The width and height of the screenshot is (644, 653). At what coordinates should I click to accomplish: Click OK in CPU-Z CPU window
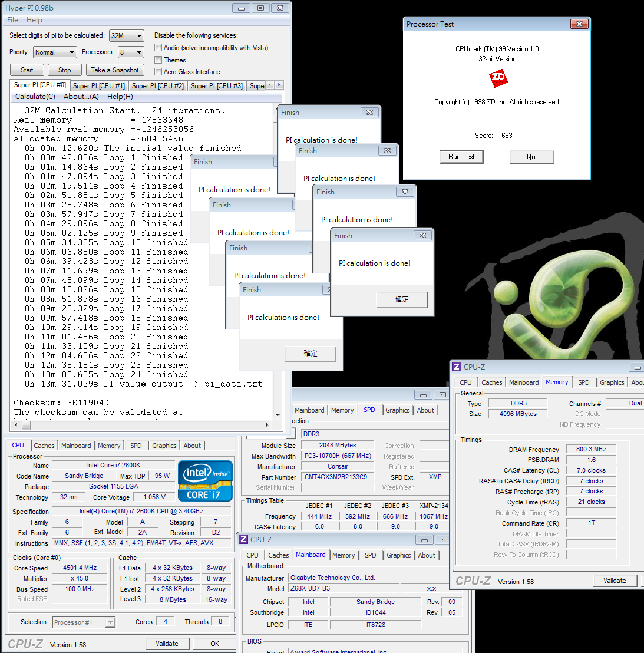tap(215, 644)
